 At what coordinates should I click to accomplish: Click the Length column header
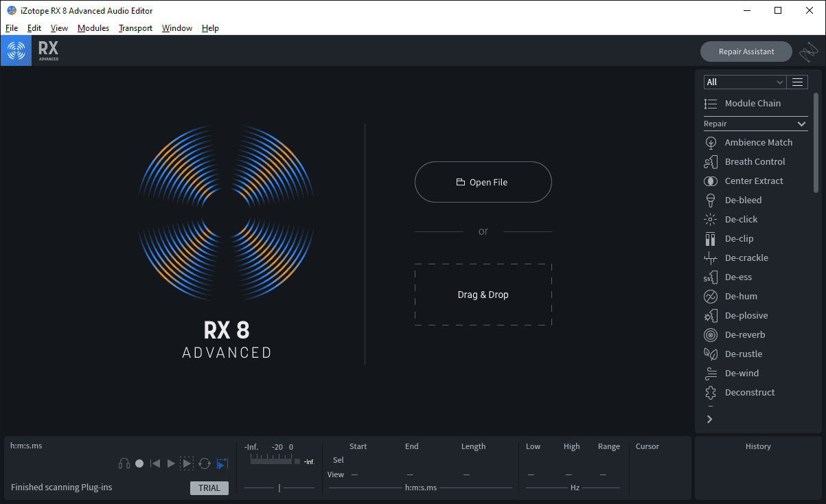click(x=473, y=446)
